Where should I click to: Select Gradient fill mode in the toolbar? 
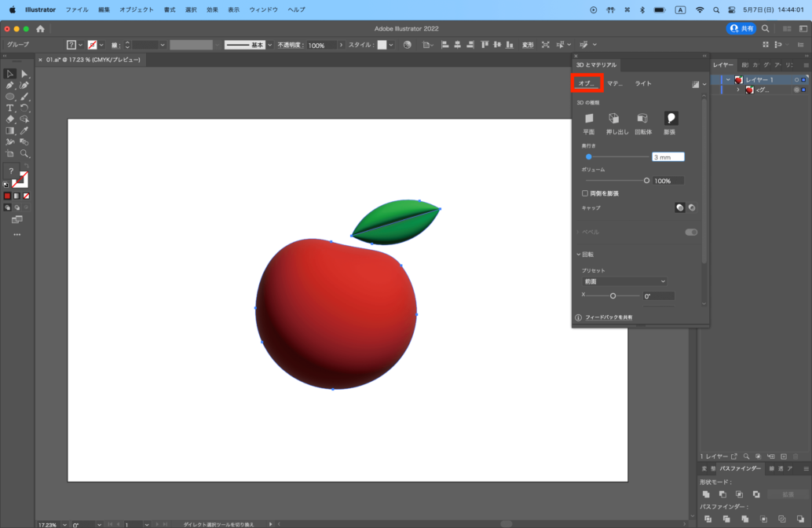coord(17,196)
